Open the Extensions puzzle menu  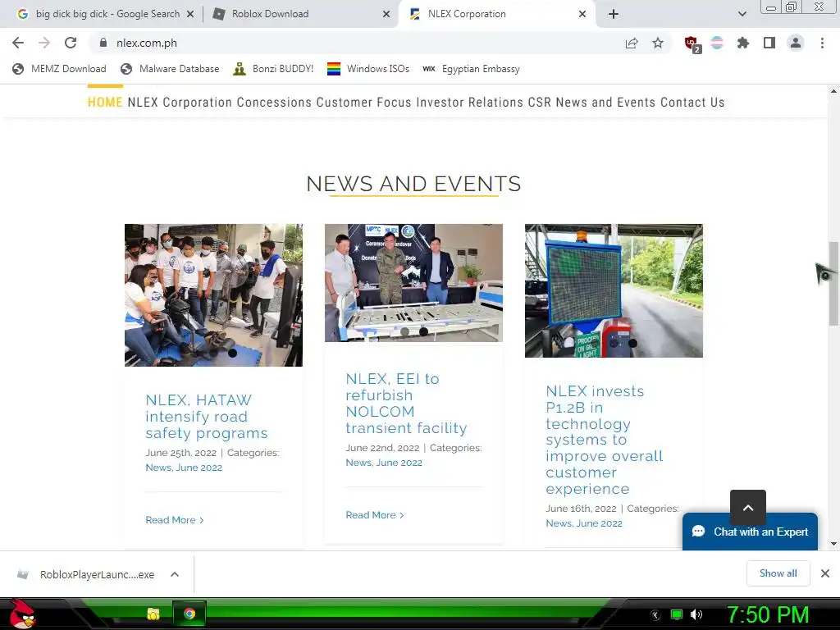coord(743,43)
